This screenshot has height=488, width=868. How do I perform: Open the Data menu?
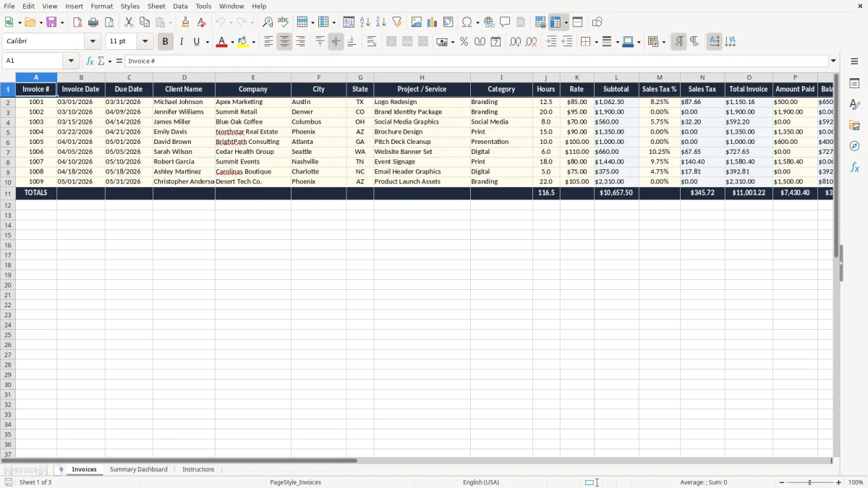click(180, 6)
